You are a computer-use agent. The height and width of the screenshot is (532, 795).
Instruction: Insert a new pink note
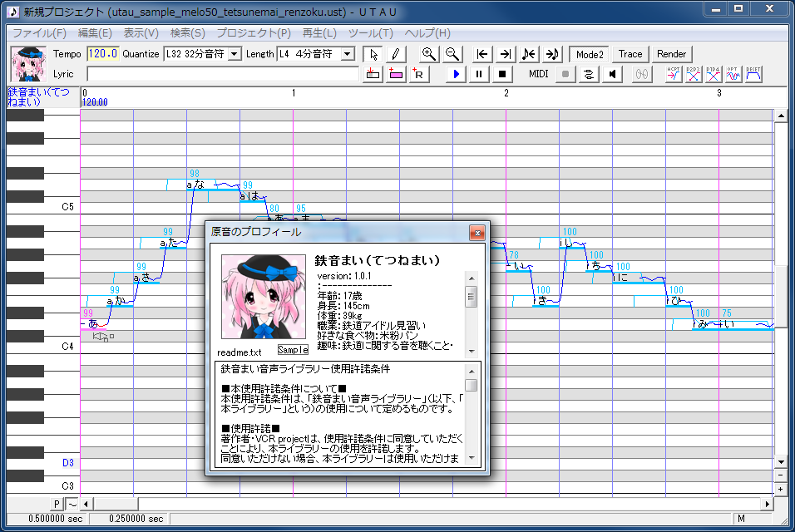click(396, 75)
